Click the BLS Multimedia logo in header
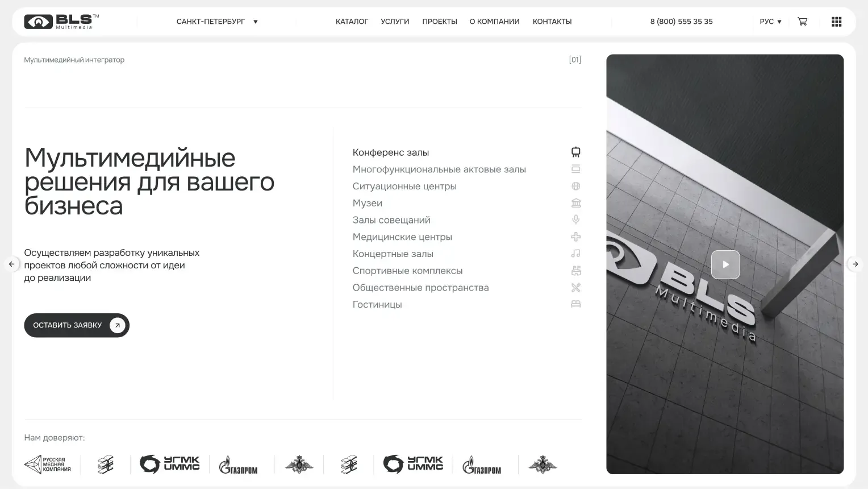 pyautogui.click(x=61, y=22)
